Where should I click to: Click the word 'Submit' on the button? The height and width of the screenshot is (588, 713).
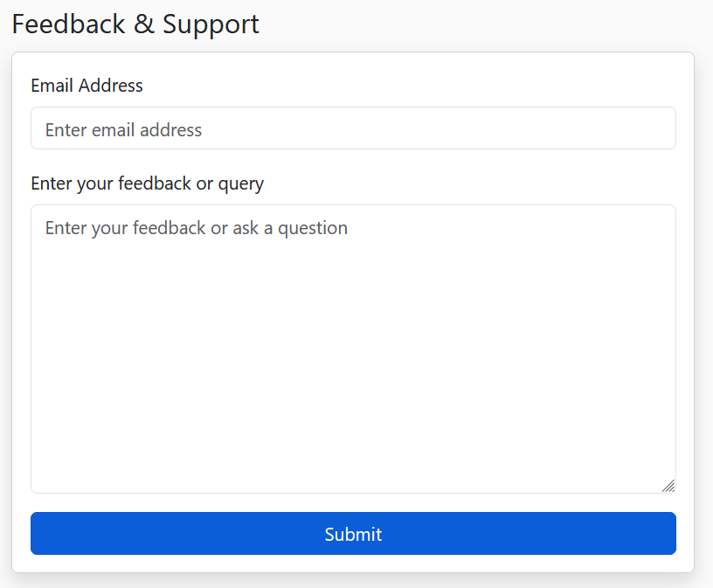pos(353,534)
